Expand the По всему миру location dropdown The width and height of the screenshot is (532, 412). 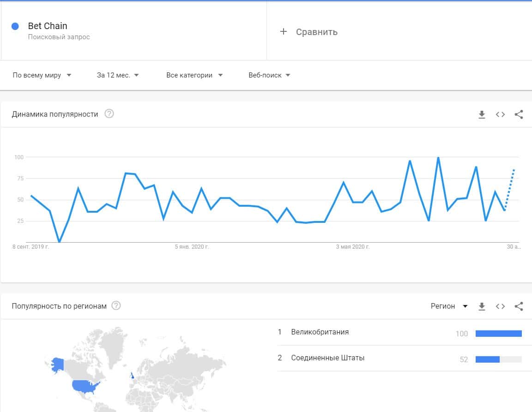tap(42, 75)
